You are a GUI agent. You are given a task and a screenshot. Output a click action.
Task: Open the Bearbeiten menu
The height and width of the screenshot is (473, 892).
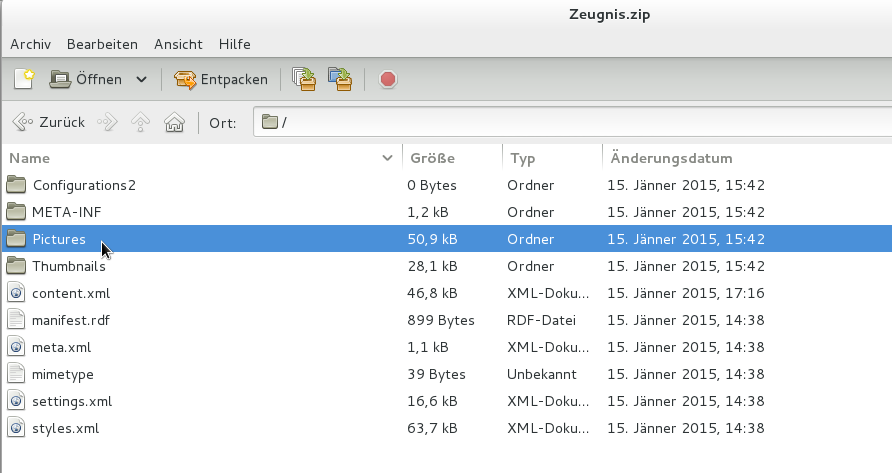click(102, 44)
